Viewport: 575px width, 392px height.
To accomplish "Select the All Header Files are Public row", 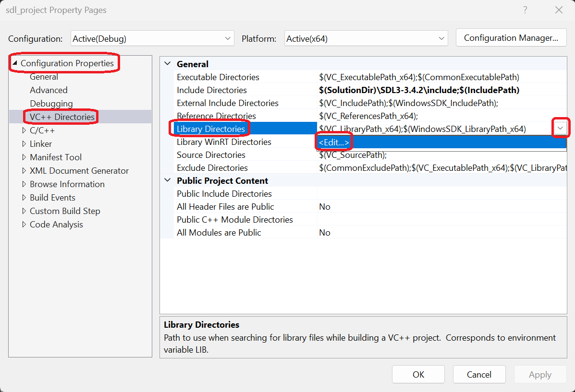I will (226, 206).
